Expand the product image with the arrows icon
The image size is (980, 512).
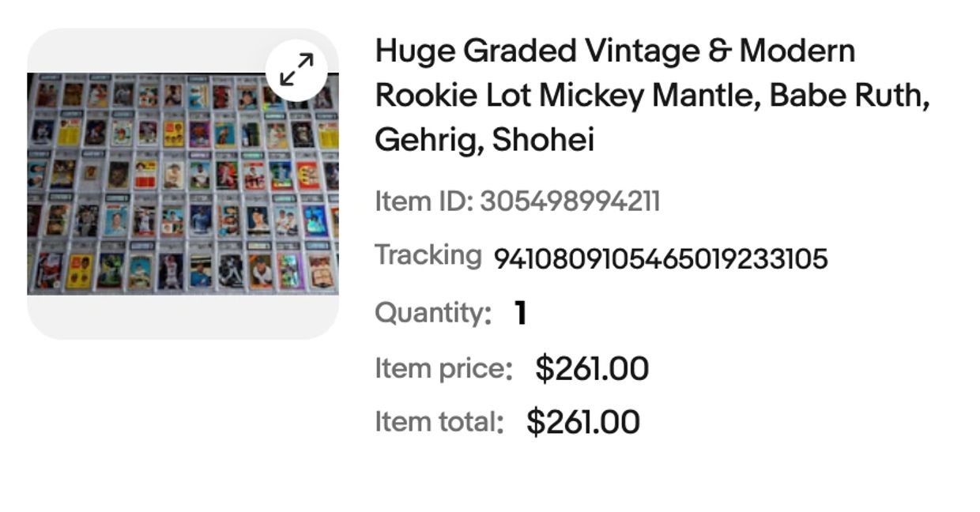[x=296, y=70]
